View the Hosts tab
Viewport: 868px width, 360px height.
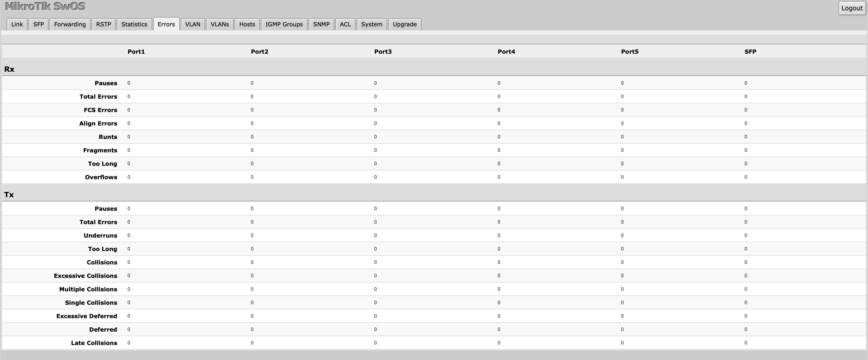pos(247,24)
